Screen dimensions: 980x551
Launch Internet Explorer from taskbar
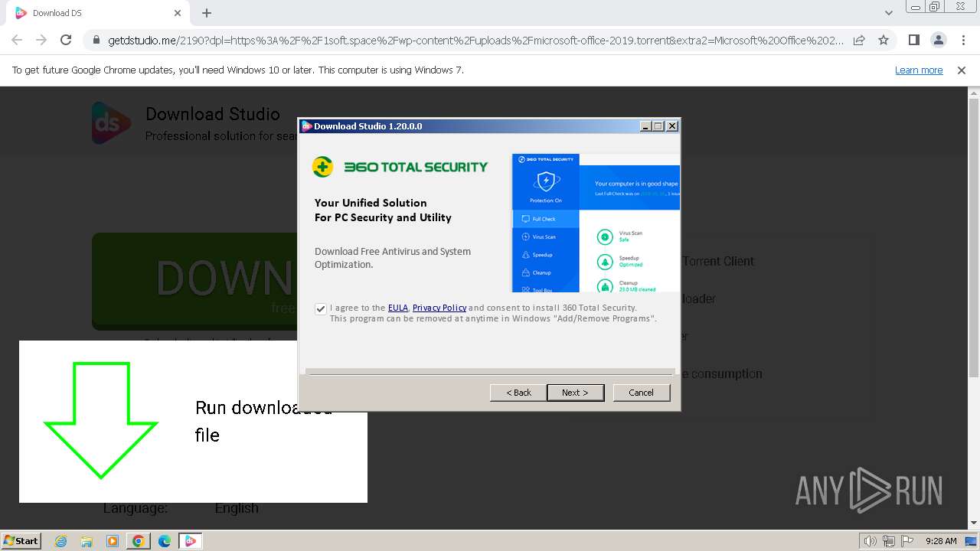61,541
